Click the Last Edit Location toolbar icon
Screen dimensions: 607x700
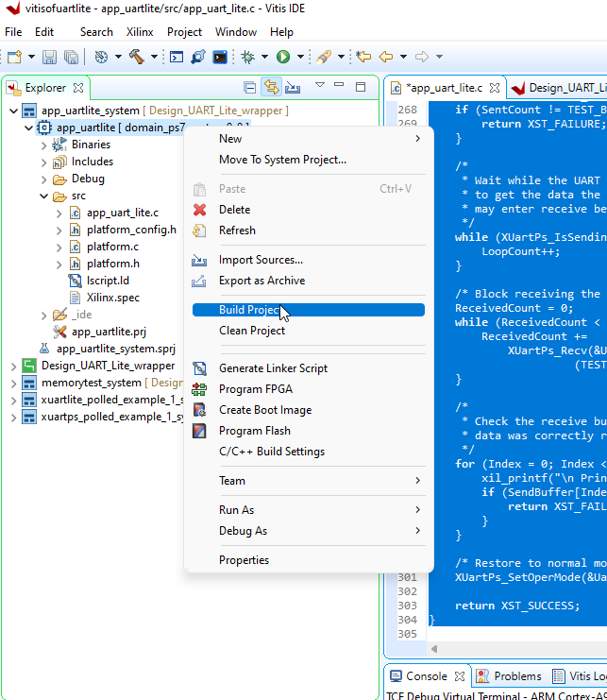[x=364, y=57]
